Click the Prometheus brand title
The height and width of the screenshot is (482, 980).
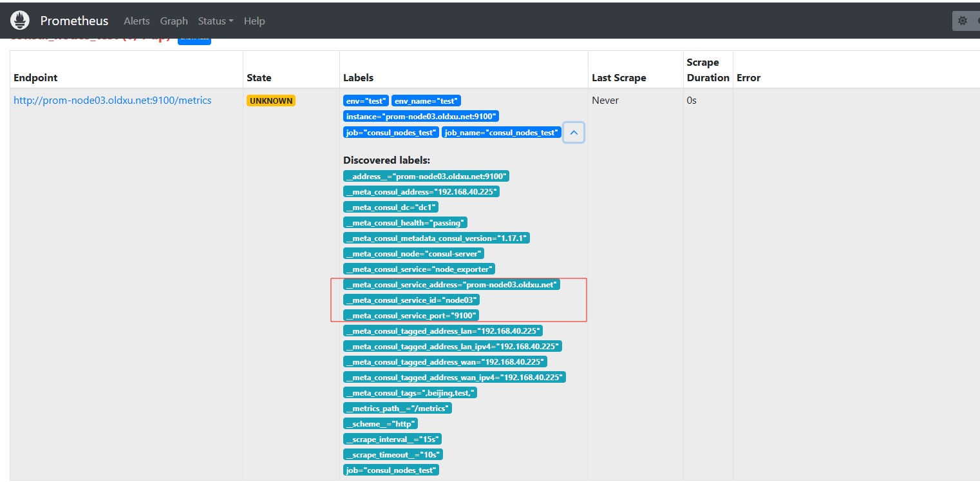[74, 21]
